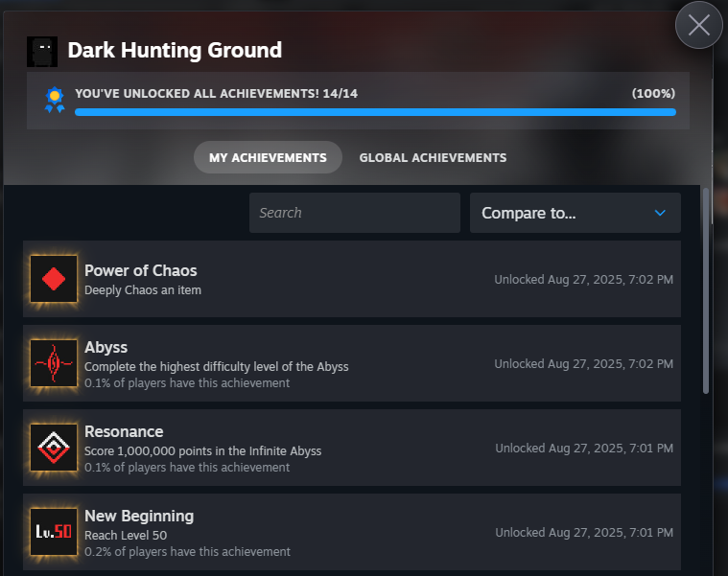Click the Dark Hunting Ground title

pyautogui.click(x=175, y=51)
